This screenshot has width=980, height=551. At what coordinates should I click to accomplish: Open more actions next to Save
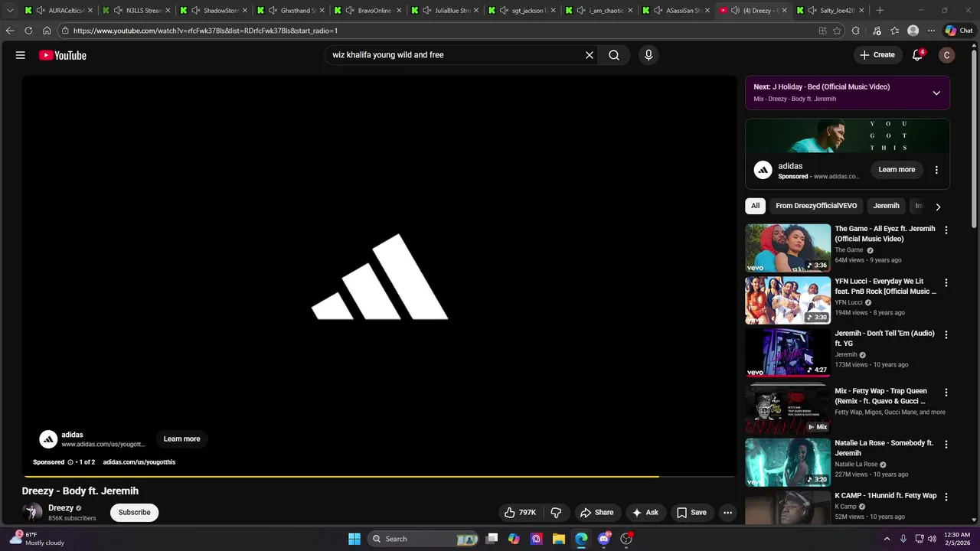(x=728, y=513)
